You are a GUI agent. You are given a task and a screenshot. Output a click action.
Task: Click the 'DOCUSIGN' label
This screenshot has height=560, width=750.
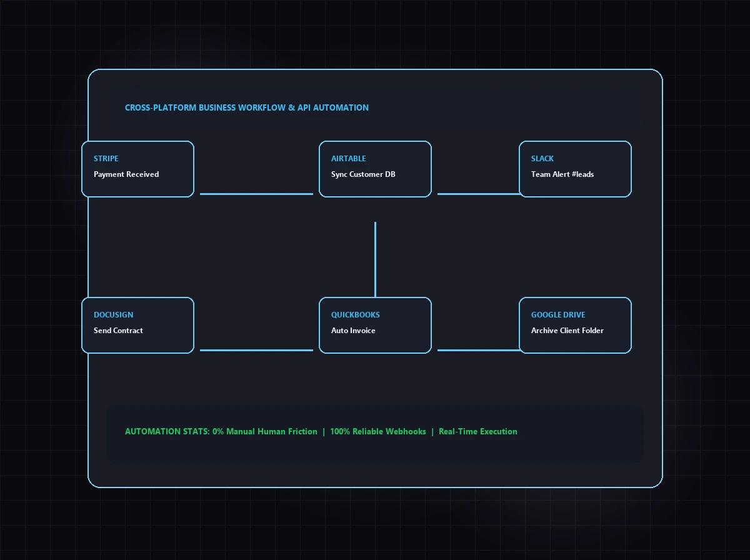114,315
